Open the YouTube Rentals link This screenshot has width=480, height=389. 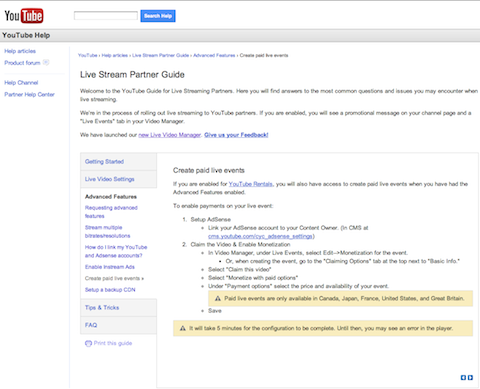click(x=251, y=184)
